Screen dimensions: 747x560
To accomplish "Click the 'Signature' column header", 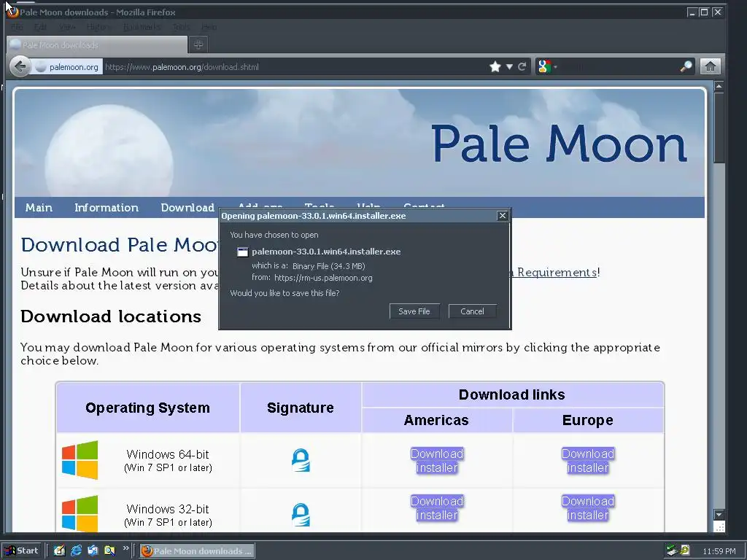I will pyautogui.click(x=300, y=408).
